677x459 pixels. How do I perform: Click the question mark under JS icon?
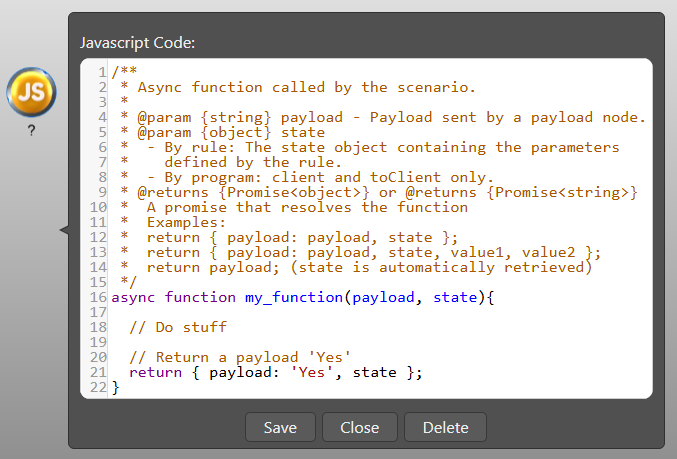[31, 130]
